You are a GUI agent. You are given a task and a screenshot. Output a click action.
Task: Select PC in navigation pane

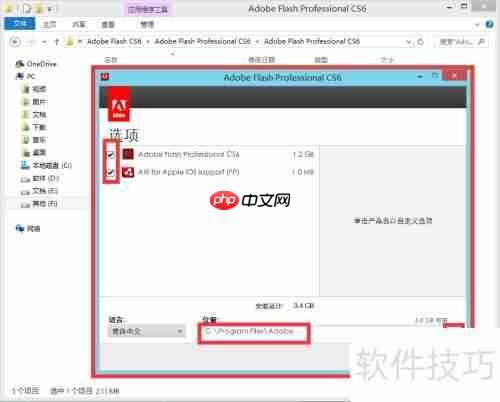click(26, 76)
